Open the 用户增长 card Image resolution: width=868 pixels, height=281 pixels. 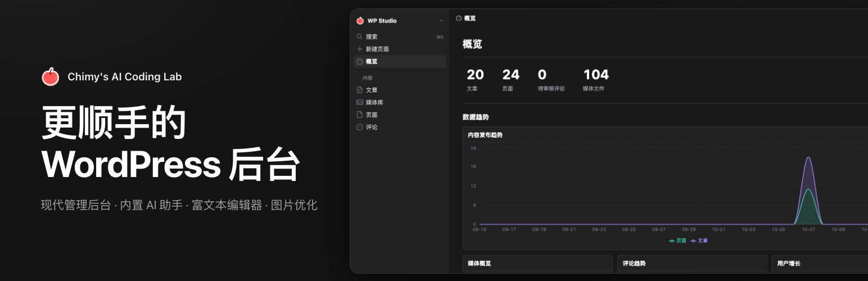(820, 264)
